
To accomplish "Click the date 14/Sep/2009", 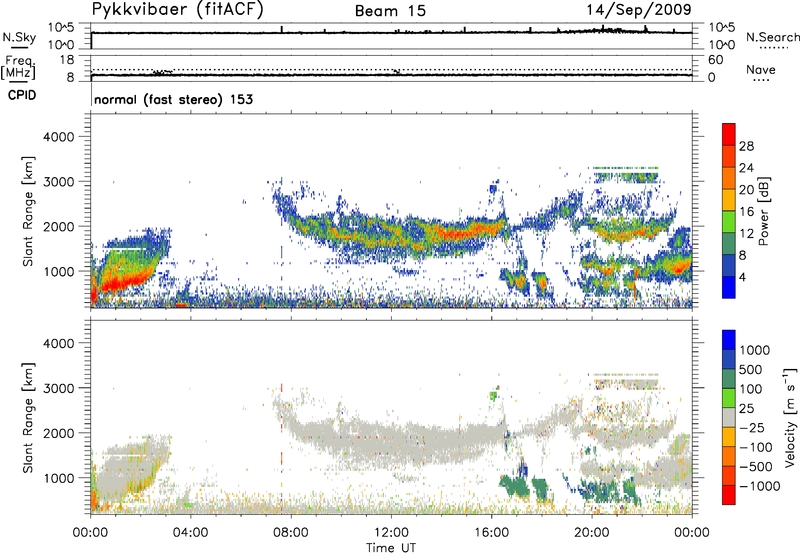I will tap(639, 9).
